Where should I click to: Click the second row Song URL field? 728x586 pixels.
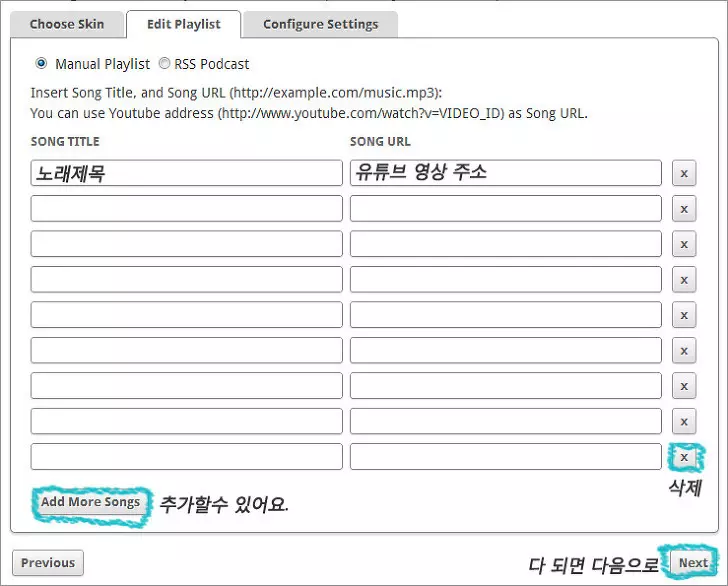click(506, 208)
